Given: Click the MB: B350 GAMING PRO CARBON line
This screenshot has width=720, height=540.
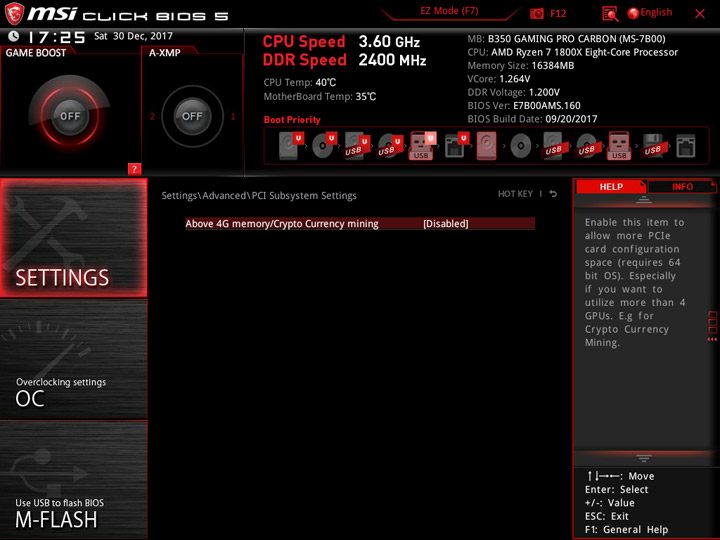Looking at the screenshot, I should pos(566,39).
